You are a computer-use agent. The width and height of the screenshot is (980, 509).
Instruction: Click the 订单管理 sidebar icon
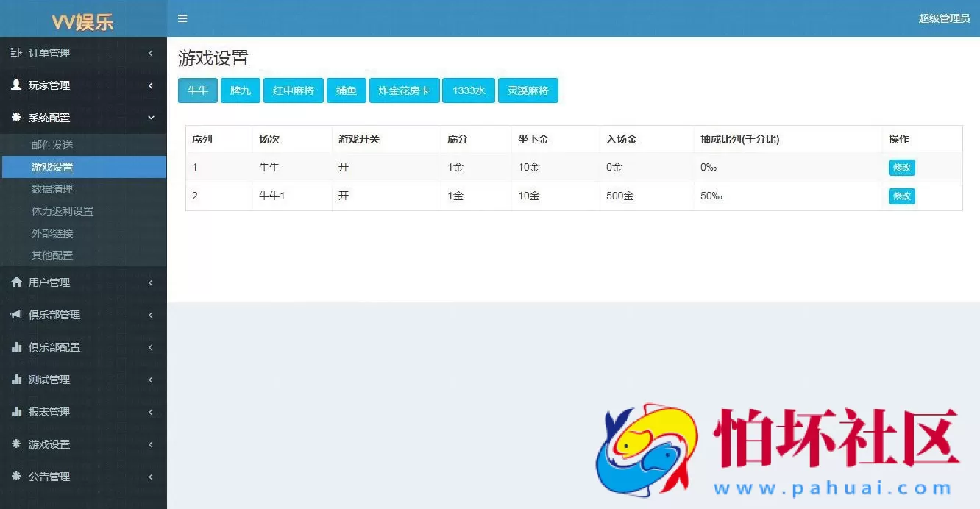[17, 52]
